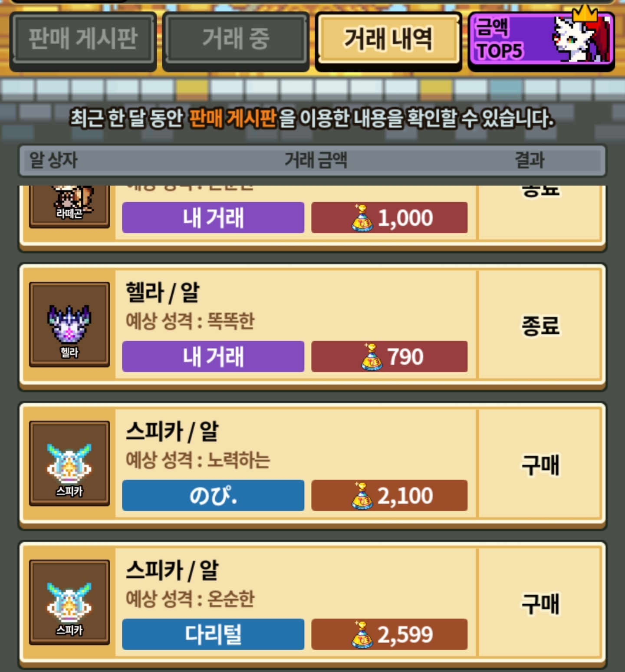Tap the 라떼곤 egg thumbnail icon
This screenshot has width=625, height=672.
[69, 206]
